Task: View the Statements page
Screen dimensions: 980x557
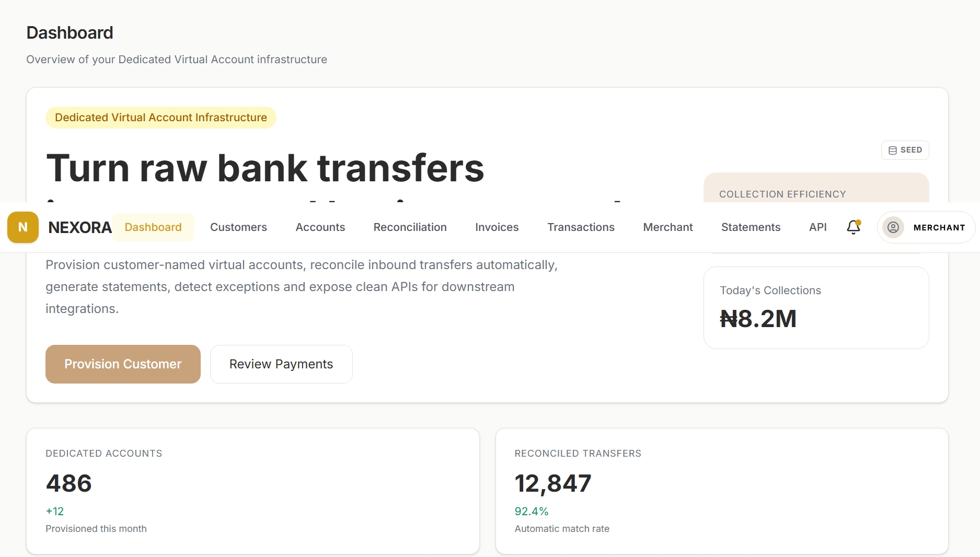Action: [x=751, y=227]
